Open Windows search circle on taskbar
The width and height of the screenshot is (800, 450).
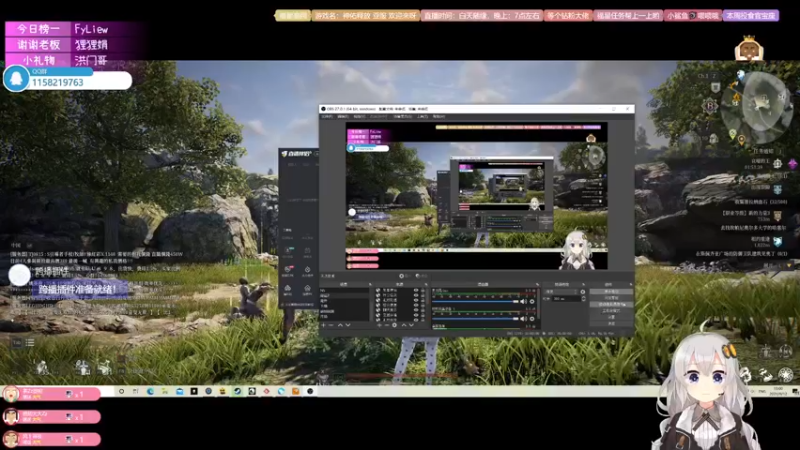point(121,391)
